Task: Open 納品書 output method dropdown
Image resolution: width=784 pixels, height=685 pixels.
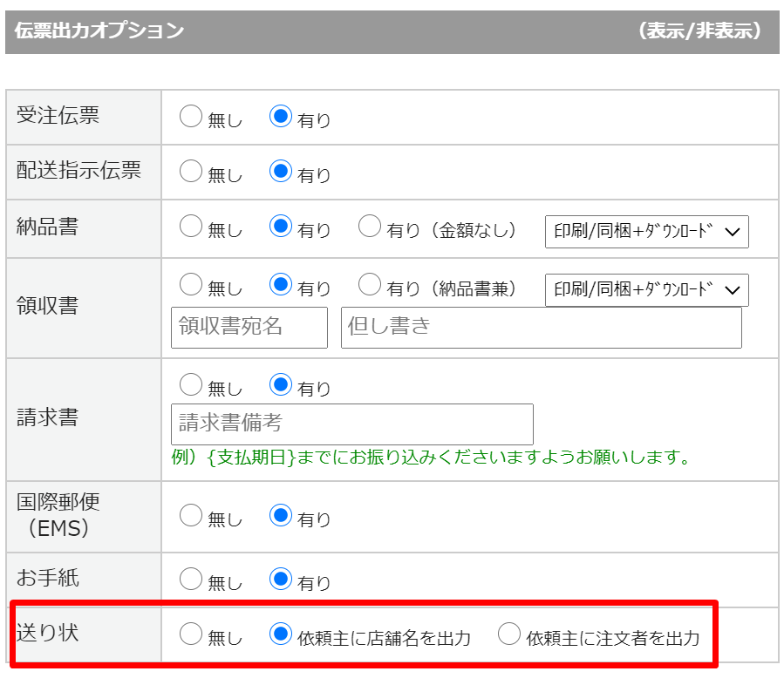Action: pos(646,232)
